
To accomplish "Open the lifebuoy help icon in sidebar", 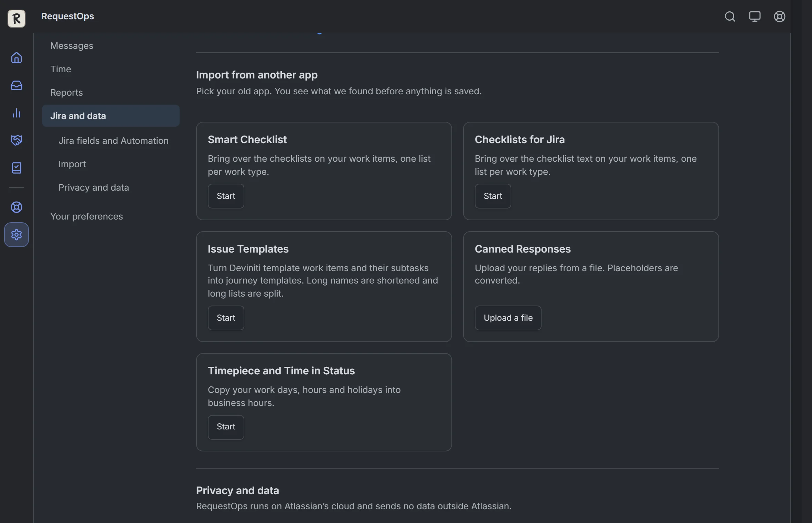I will (17, 207).
